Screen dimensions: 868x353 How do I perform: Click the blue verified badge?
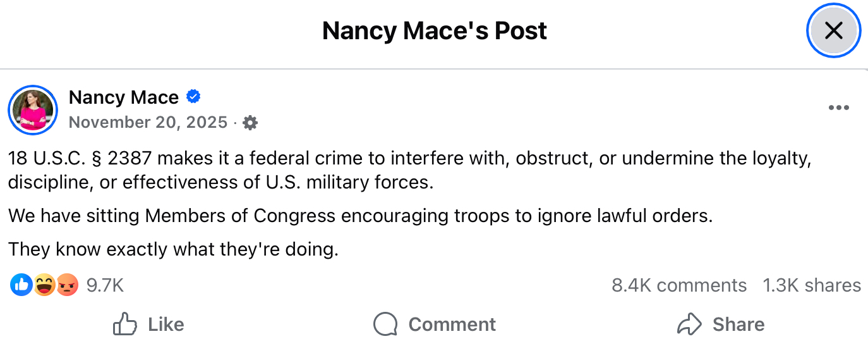(x=193, y=97)
